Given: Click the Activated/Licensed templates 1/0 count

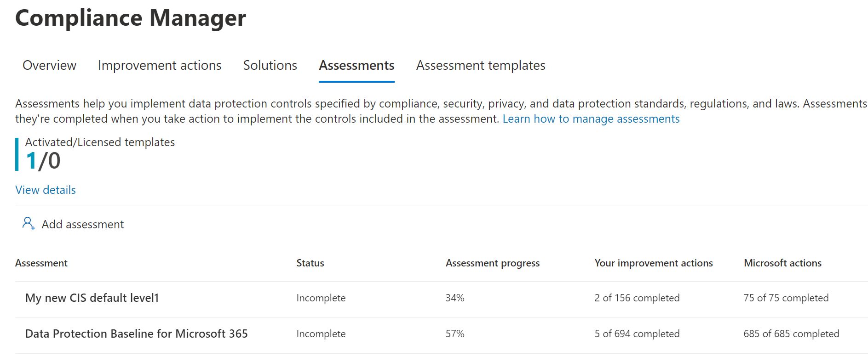Looking at the screenshot, I should click(x=43, y=161).
